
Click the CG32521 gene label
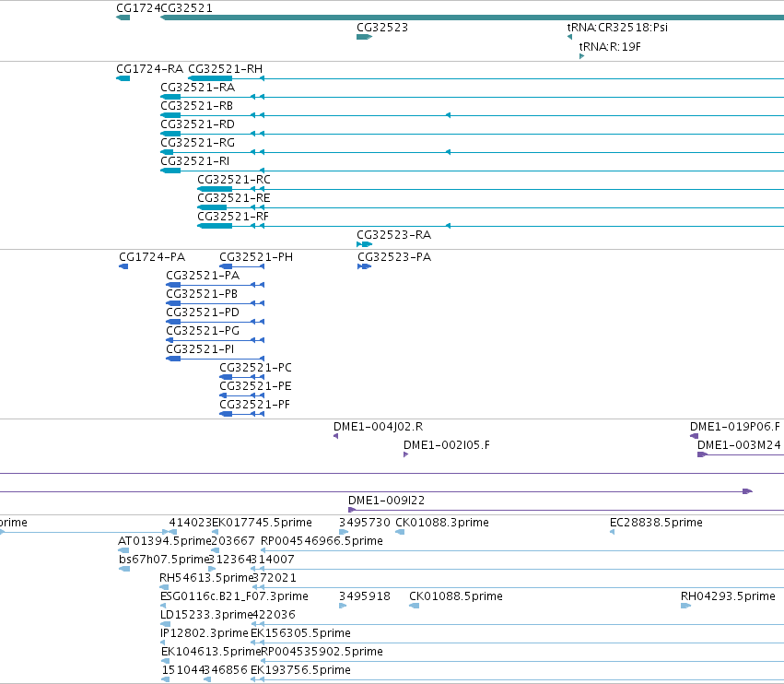(x=186, y=8)
